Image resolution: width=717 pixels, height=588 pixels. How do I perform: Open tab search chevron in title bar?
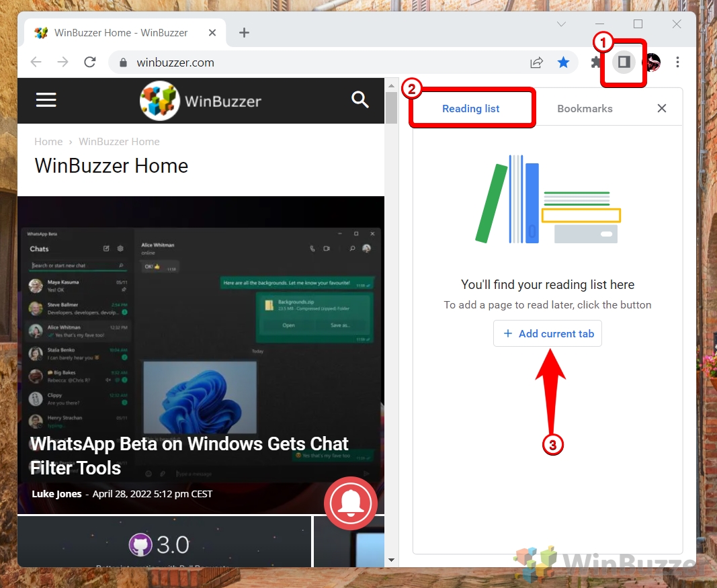click(x=562, y=24)
